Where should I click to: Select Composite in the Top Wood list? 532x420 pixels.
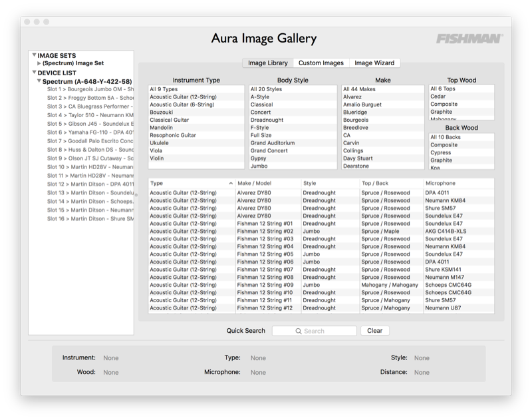tap(462, 105)
